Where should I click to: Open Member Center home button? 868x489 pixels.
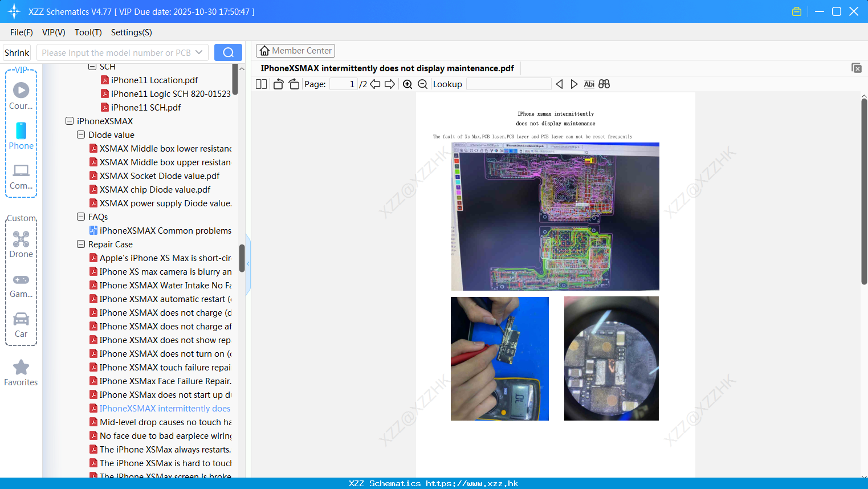tap(295, 51)
